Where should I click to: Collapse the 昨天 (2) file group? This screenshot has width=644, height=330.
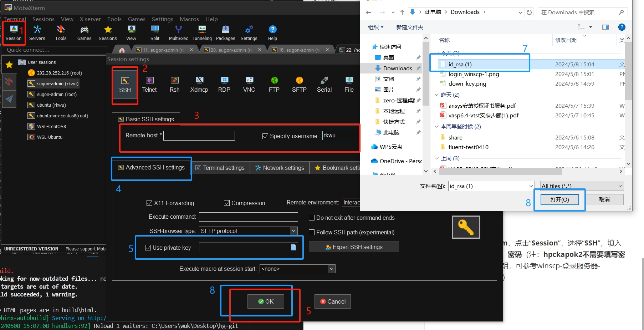click(436, 95)
